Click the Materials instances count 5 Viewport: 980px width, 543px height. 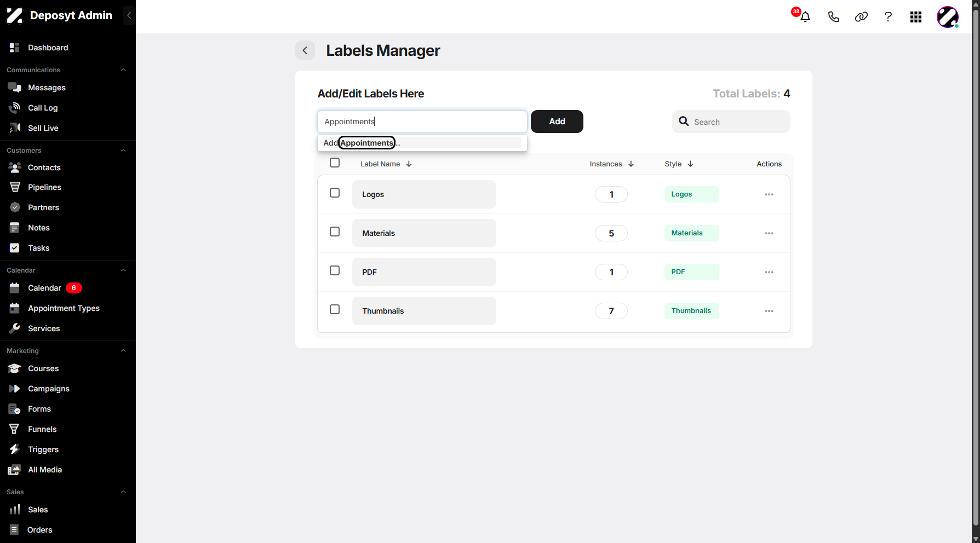611,233
